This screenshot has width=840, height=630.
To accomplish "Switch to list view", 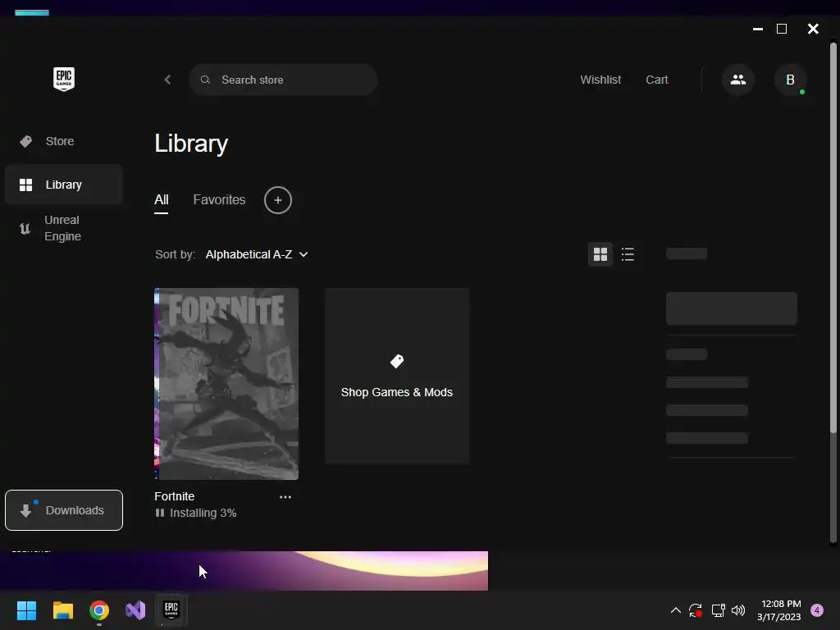I will [x=628, y=254].
